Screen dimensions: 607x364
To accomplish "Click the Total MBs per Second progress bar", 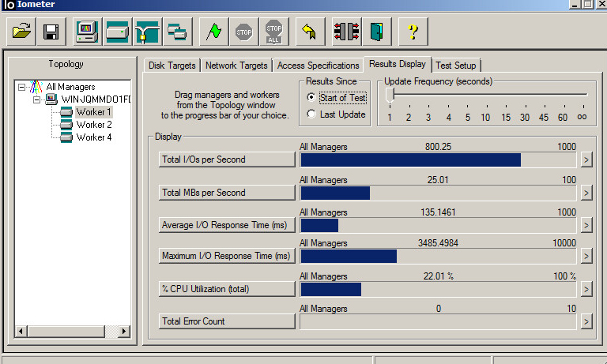I will (438, 193).
